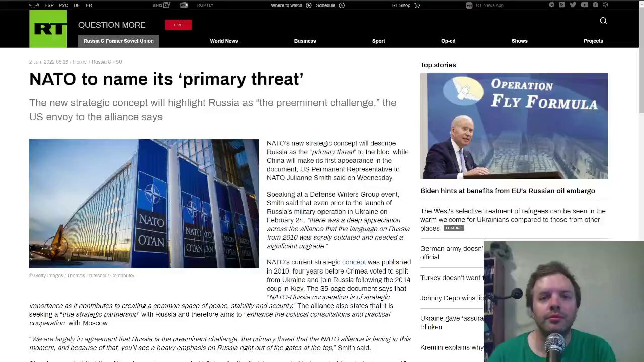Click the article headline NATO to name

(167, 79)
